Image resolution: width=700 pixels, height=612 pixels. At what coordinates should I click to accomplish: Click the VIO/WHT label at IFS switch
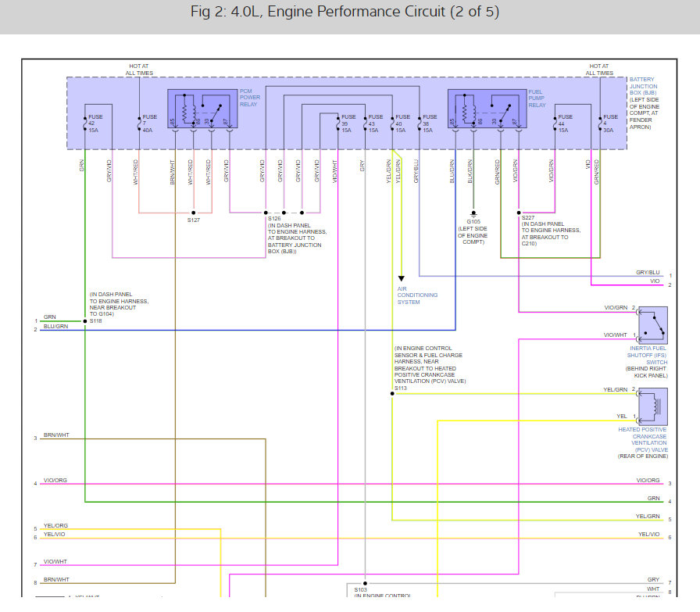coord(615,335)
